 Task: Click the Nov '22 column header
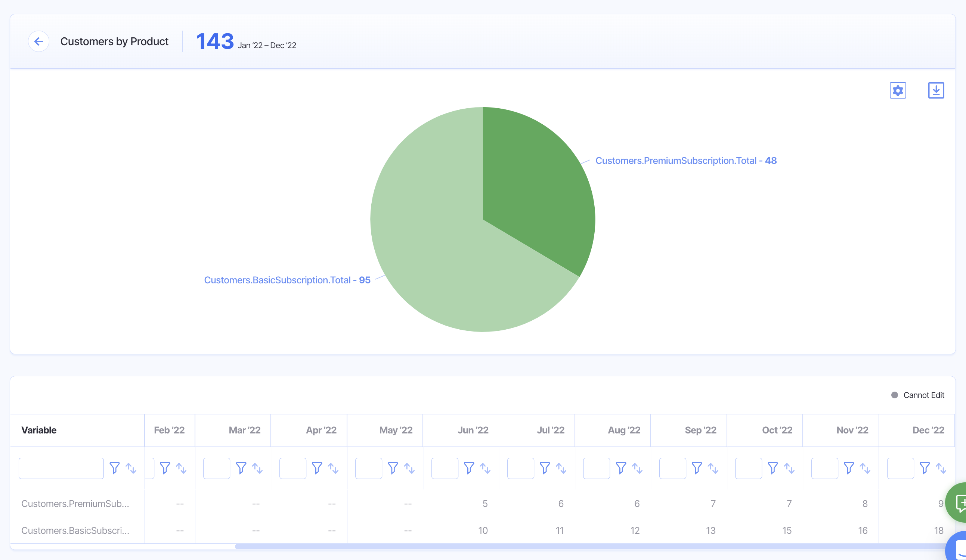coord(852,430)
